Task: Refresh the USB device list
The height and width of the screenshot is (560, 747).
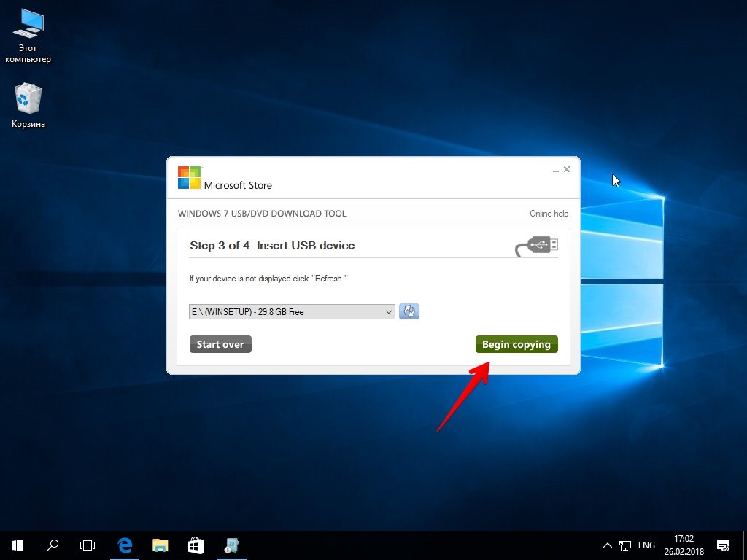Action: coord(409,311)
